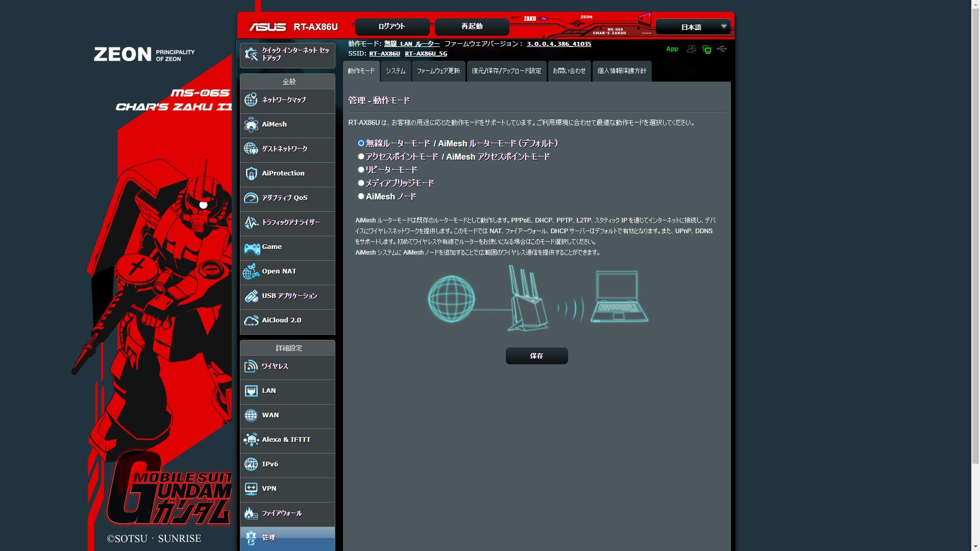Open the 日本語 language dropdown
This screenshot has width=980, height=551.
pos(693,27)
